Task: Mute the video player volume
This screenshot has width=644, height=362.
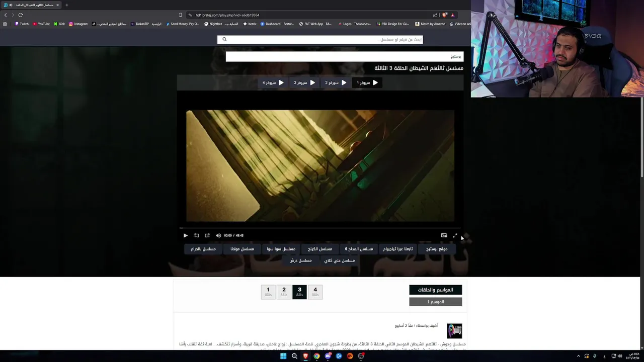Action: (x=218, y=235)
